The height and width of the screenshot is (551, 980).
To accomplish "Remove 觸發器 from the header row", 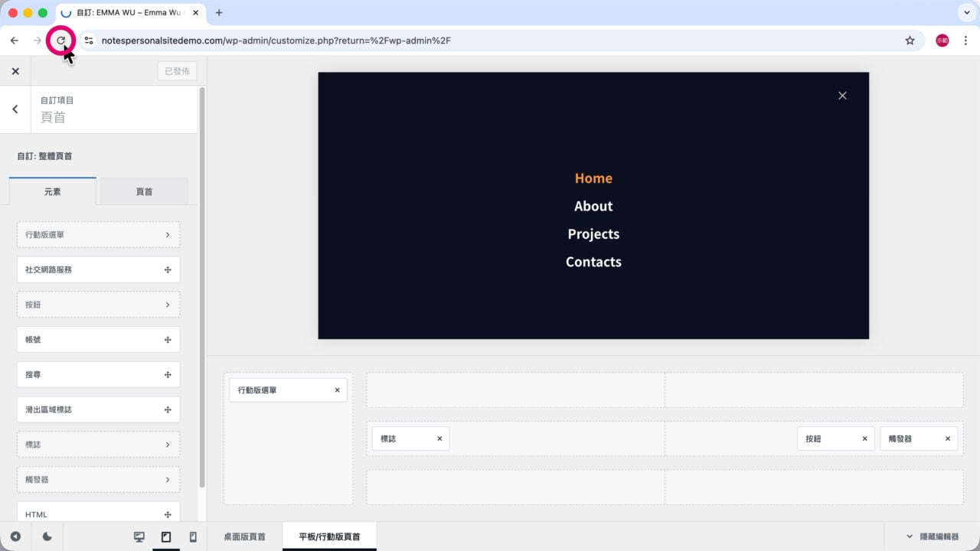I will click(947, 439).
